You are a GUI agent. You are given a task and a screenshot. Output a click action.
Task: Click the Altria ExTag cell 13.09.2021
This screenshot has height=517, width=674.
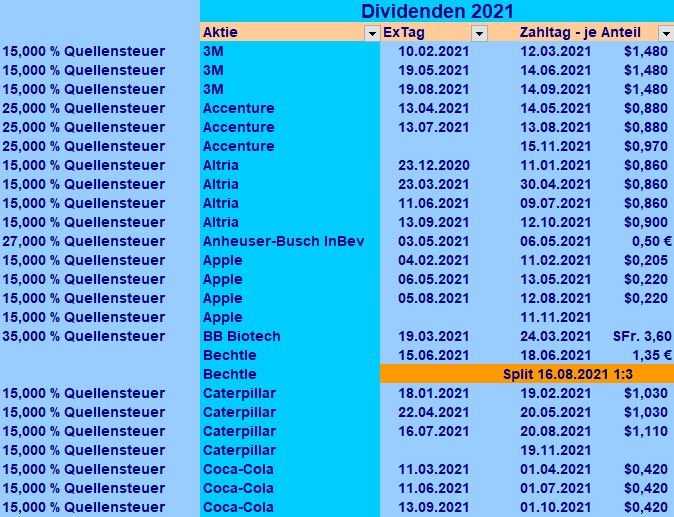(x=433, y=222)
